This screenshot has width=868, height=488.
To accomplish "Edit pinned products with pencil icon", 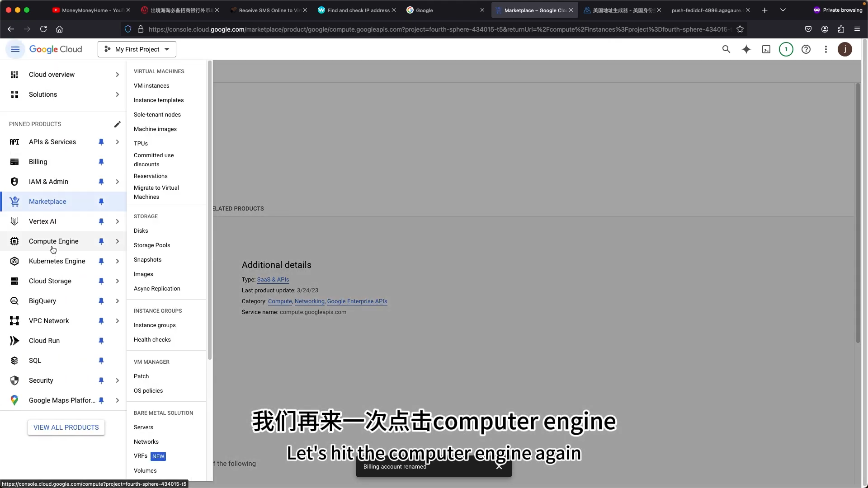I will coord(117,124).
